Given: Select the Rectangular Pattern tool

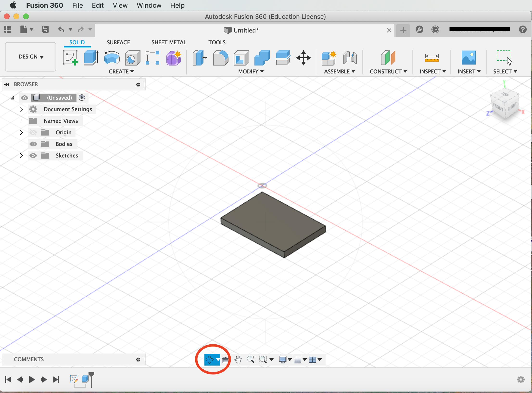Looking at the screenshot, I should (x=152, y=58).
